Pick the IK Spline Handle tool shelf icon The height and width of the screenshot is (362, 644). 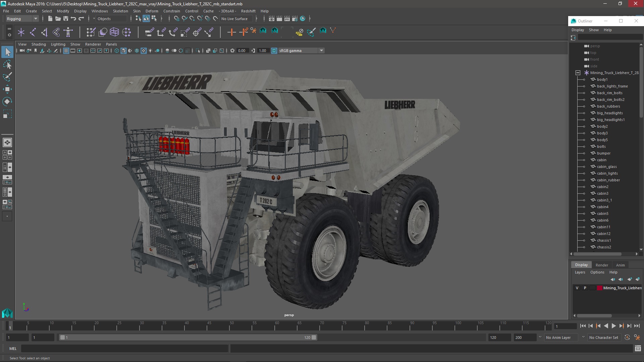[56, 32]
